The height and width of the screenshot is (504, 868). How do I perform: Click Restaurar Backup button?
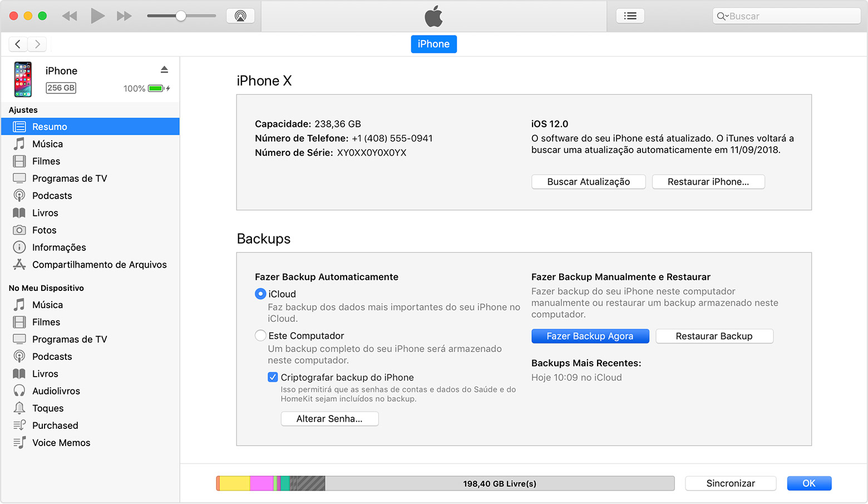coord(714,336)
